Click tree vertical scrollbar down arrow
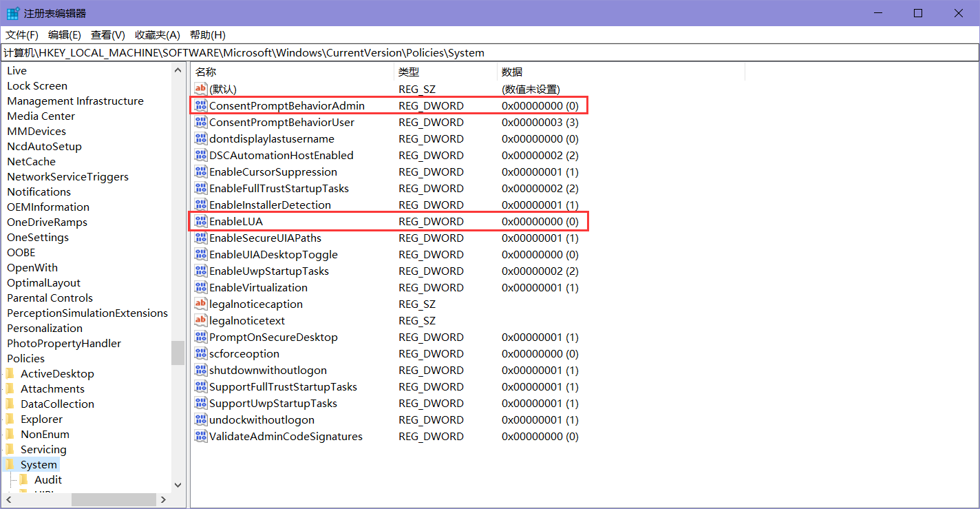 (178, 485)
